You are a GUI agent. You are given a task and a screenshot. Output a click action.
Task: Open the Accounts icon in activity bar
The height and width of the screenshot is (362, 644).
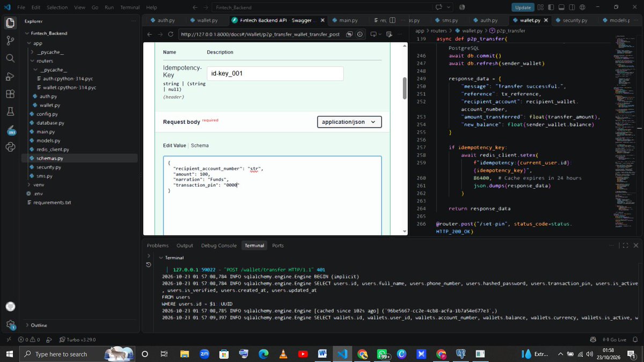tap(10, 307)
